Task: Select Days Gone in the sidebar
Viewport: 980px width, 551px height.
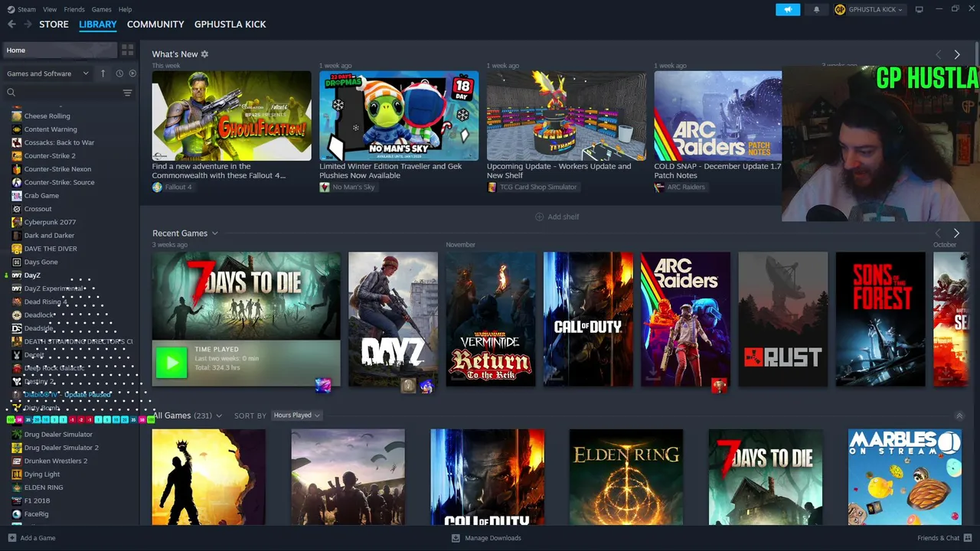Action: pyautogui.click(x=41, y=262)
